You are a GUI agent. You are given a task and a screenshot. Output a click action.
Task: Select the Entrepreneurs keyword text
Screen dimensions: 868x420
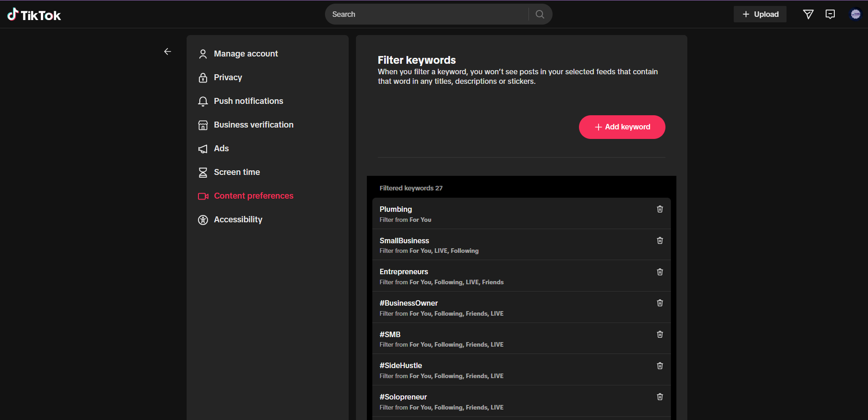(404, 272)
